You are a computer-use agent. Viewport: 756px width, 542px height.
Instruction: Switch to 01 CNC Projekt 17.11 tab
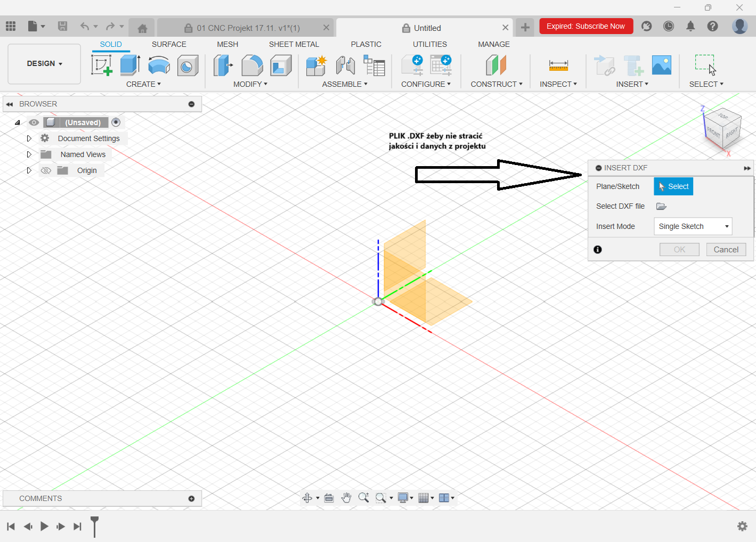click(248, 28)
